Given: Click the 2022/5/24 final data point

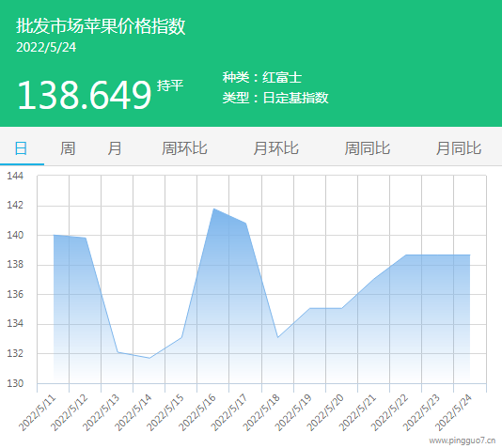Looking at the screenshot, I should (x=470, y=255).
